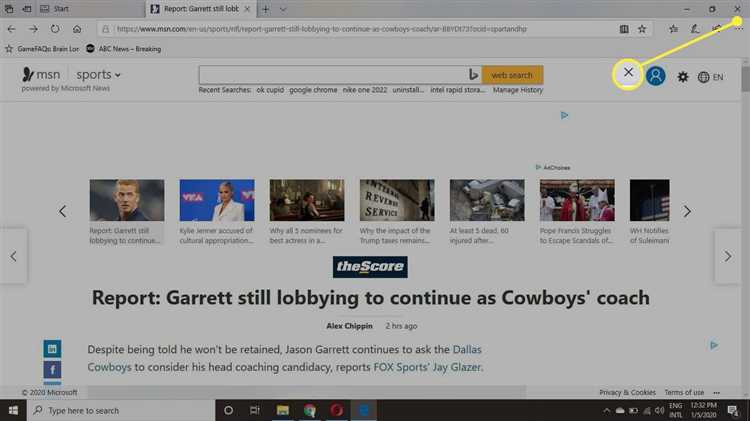The height and width of the screenshot is (421, 750).
Task: Open reading view icon in address bar
Action: pos(624,29)
